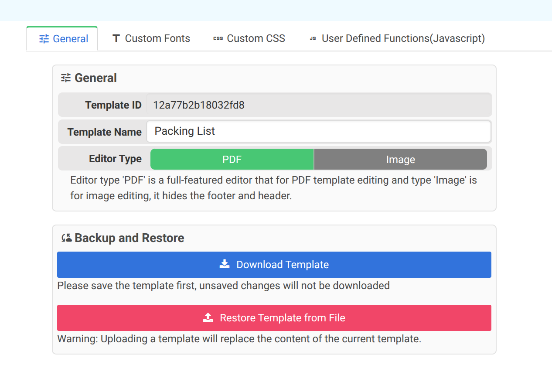Click the 'Backup and Restore' heading text
The width and height of the screenshot is (552, 392).
pos(129,238)
